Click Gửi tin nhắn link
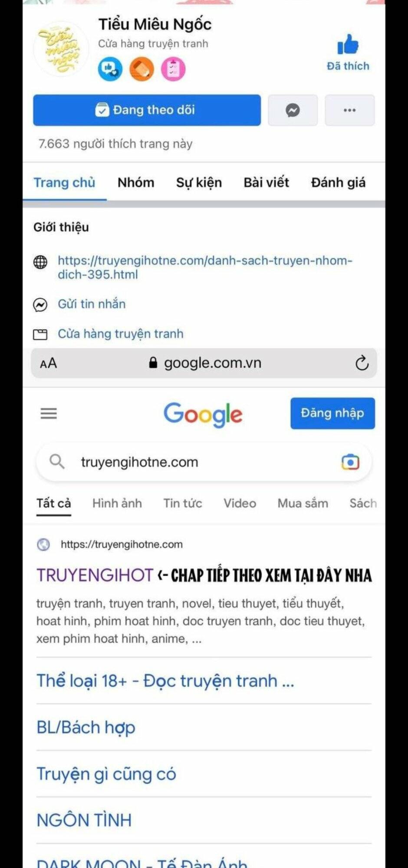Viewport: 408px width, 868px height. [x=92, y=304]
